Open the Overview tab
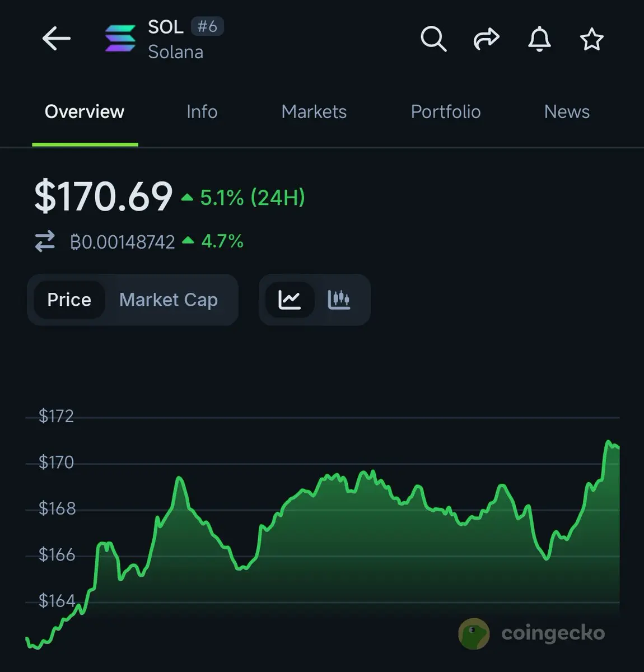644x672 pixels. (85, 111)
